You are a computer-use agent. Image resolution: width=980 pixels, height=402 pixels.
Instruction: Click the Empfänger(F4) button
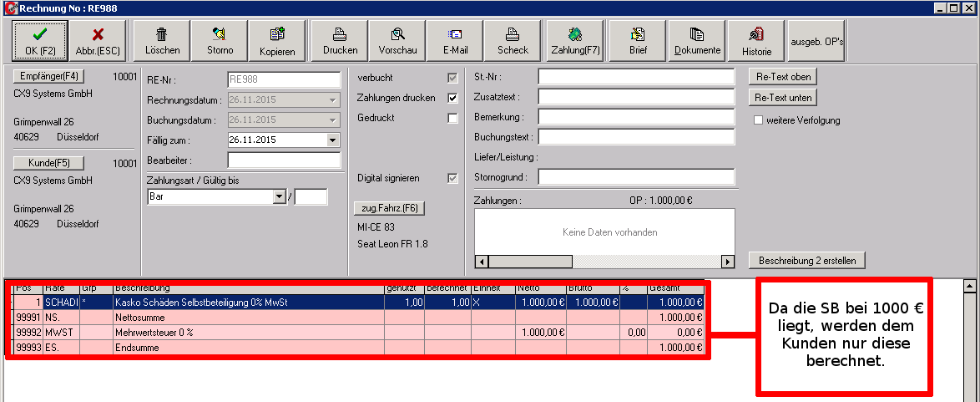tap(49, 77)
